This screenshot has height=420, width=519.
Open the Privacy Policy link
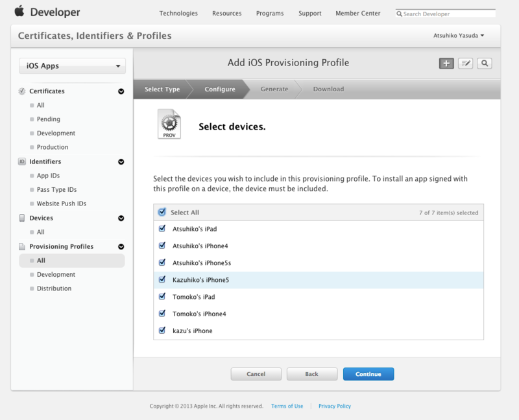tap(335, 406)
